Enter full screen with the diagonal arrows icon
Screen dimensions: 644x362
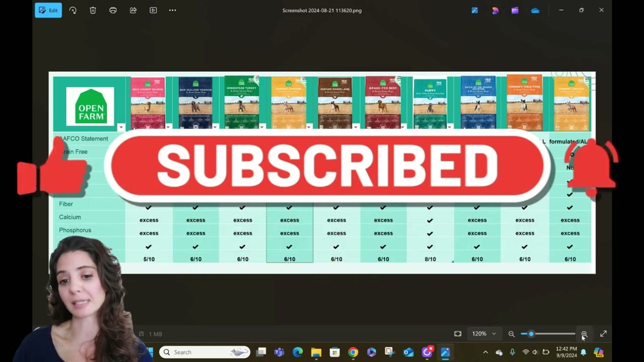point(603,334)
